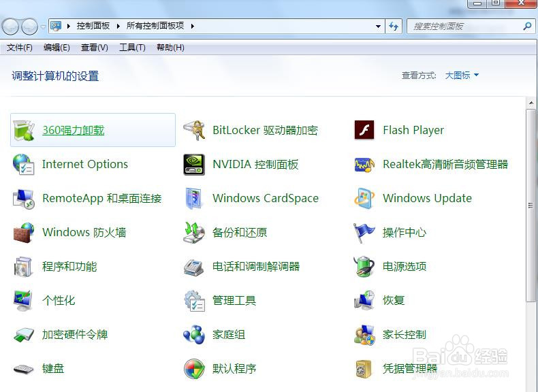Click the 360强力卸载 link text
Viewport: 538px width, 392px height.
click(x=73, y=130)
